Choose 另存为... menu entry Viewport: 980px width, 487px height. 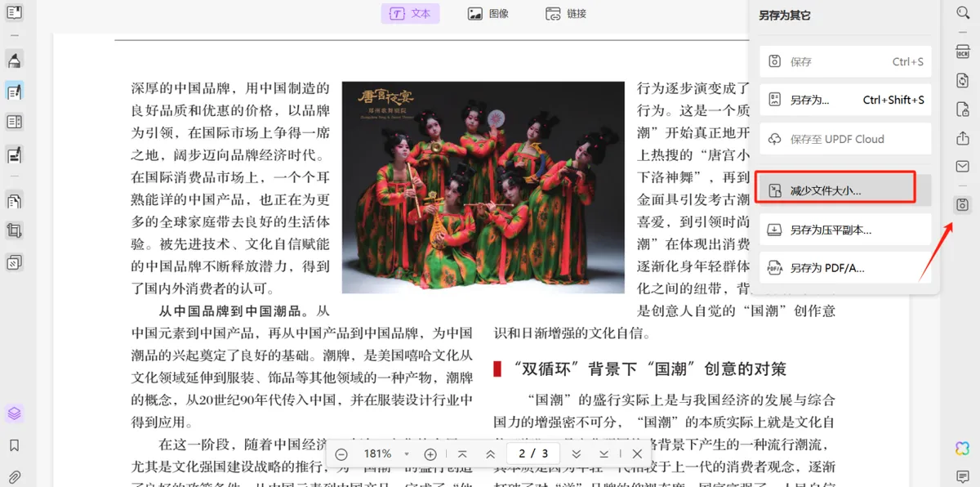(x=845, y=101)
